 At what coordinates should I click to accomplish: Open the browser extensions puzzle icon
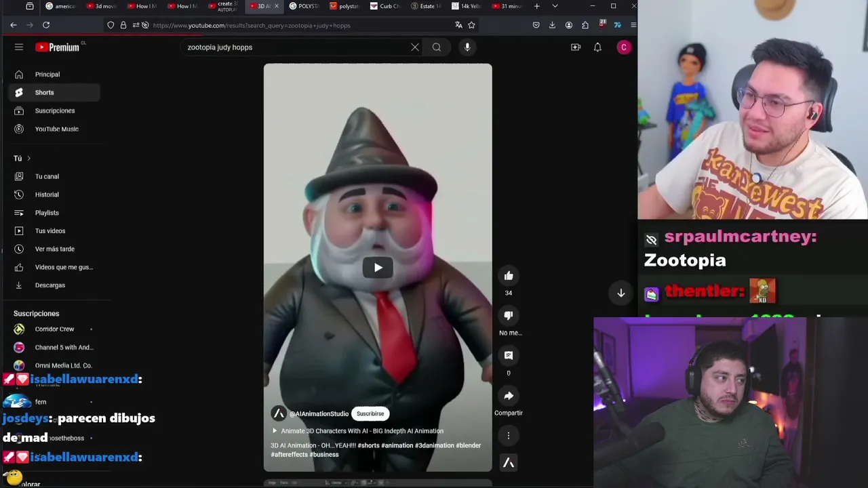tap(585, 25)
